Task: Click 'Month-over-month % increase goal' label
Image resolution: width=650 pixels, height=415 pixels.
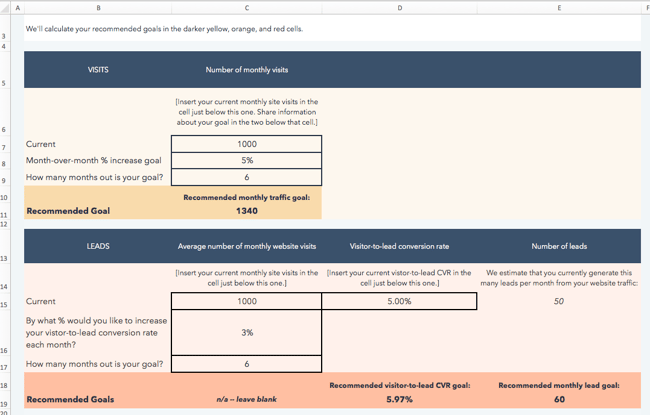Action: pyautogui.click(x=94, y=160)
